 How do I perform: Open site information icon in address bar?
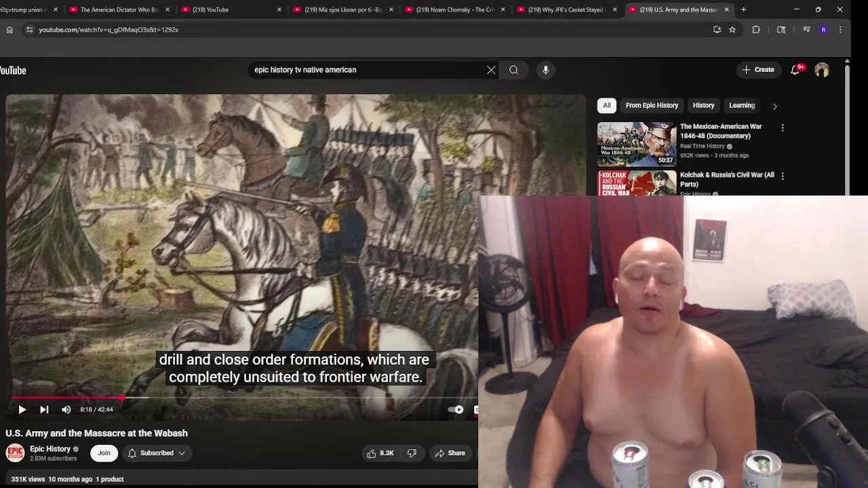(x=28, y=30)
